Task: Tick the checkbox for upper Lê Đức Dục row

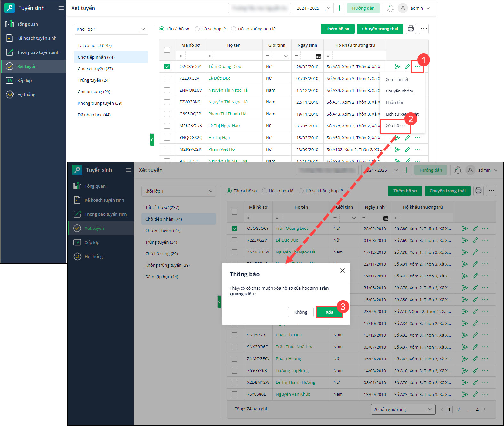Action: 167,78
